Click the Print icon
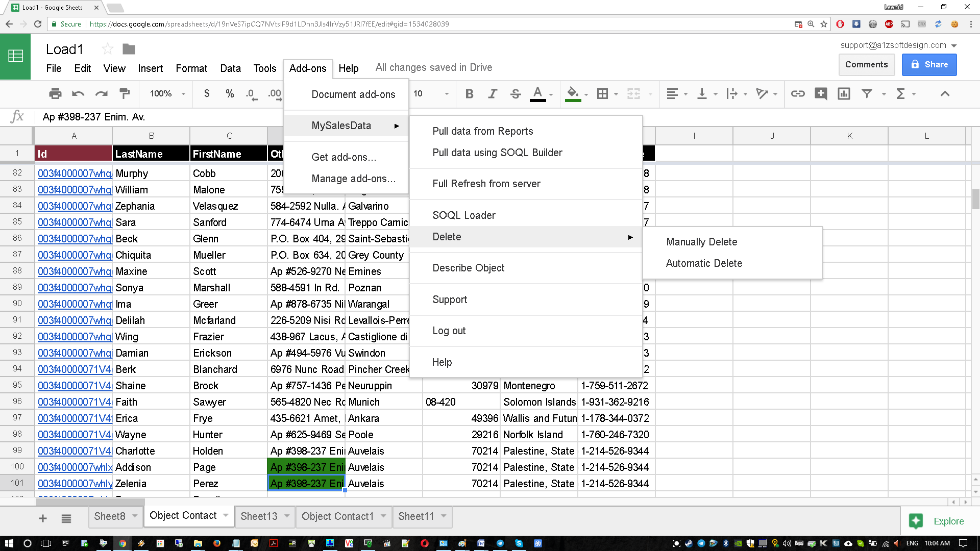The width and height of the screenshot is (980, 551). click(x=55, y=94)
